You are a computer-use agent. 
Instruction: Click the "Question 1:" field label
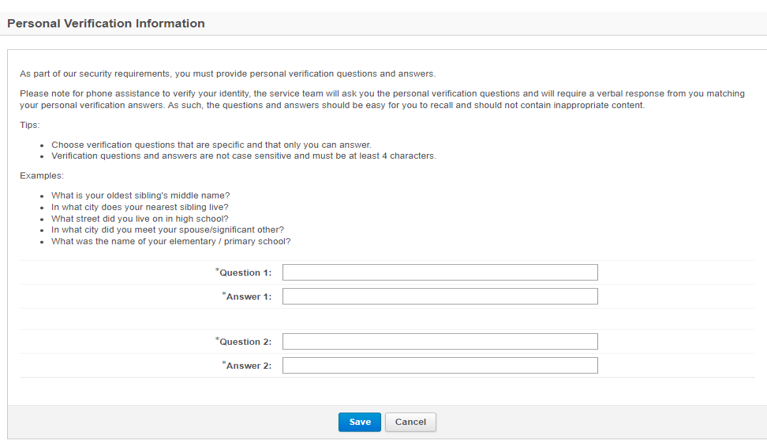pos(245,273)
